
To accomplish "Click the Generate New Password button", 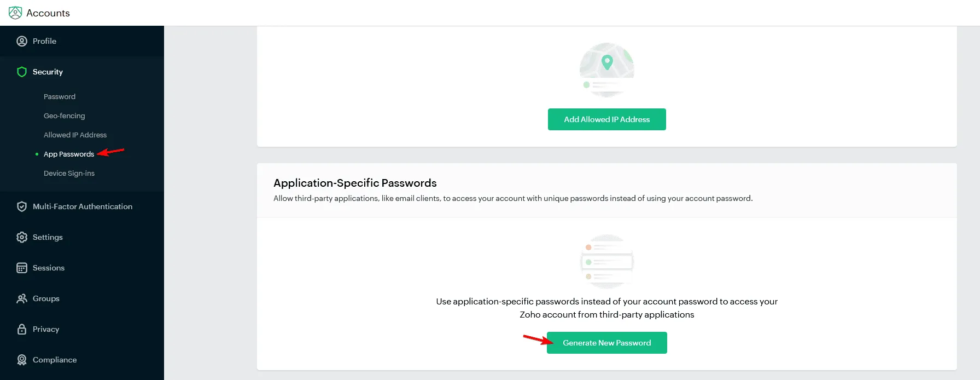I will point(606,342).
